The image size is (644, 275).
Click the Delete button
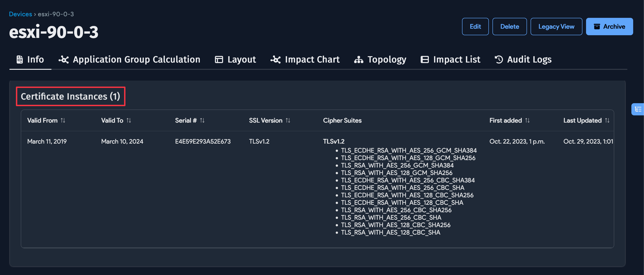tap(510, 26)
